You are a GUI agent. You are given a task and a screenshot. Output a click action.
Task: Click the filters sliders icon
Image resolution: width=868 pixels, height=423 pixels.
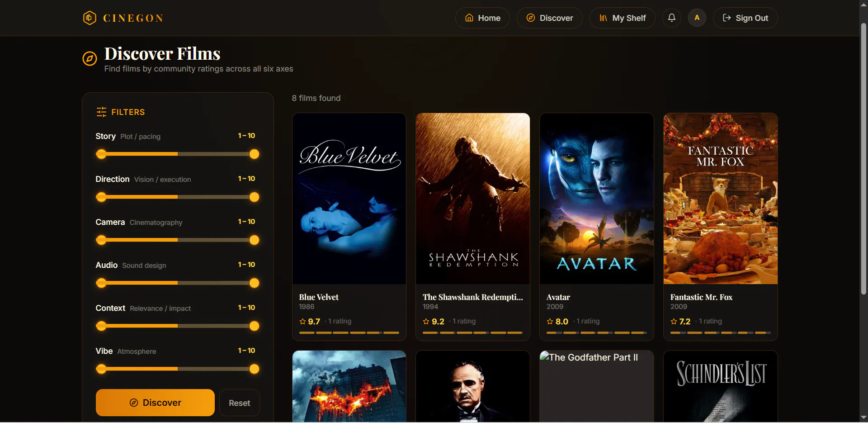tap(101, 112)
